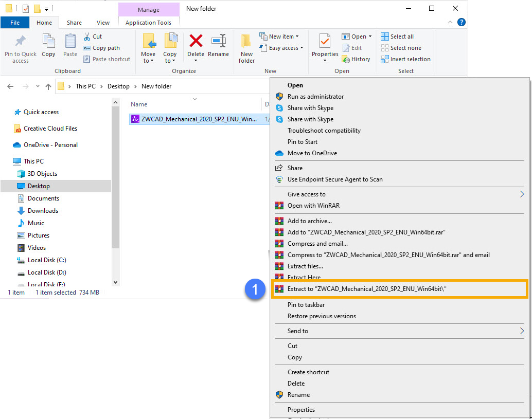Open the Customize Quick Access Toolbar dropdown
Screen dimensions: 532x419
pyautogui.click(x=46, y=9)
